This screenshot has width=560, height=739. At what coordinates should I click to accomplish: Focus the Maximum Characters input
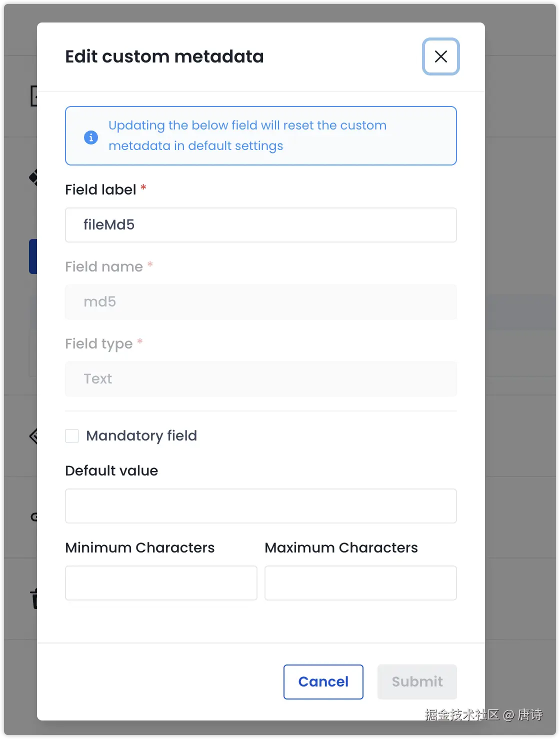(x=360, y=583)
